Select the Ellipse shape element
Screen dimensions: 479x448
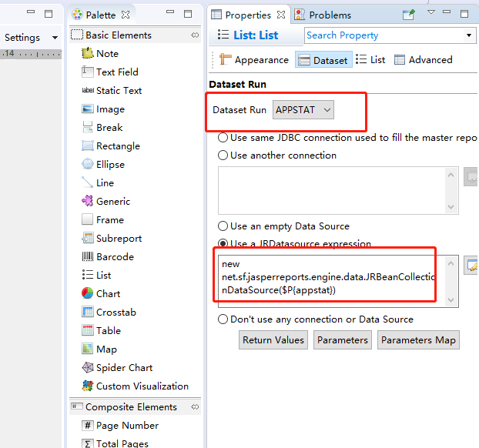coord(103,164)
